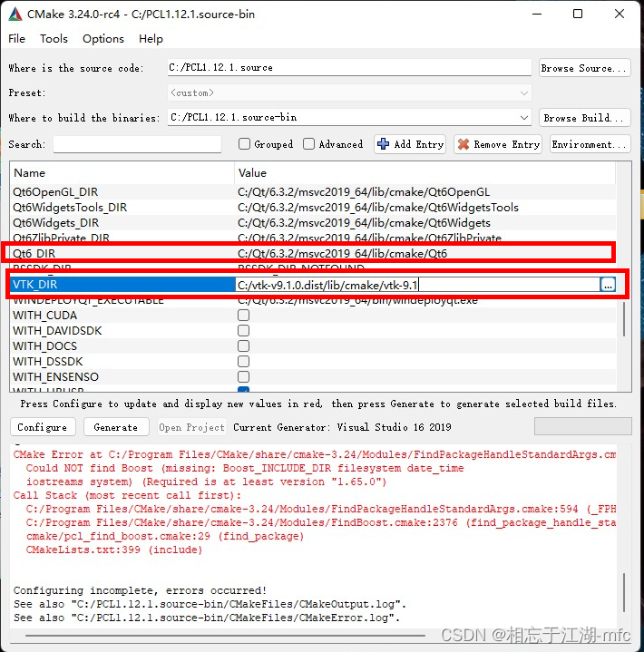
Task: Click the Configure button
Action: [43, 427]
